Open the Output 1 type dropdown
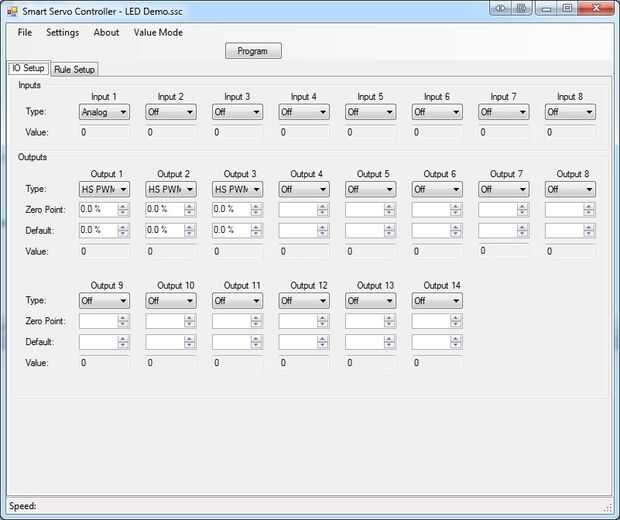Screen dimensions: 620x520 tap(104, 189)
